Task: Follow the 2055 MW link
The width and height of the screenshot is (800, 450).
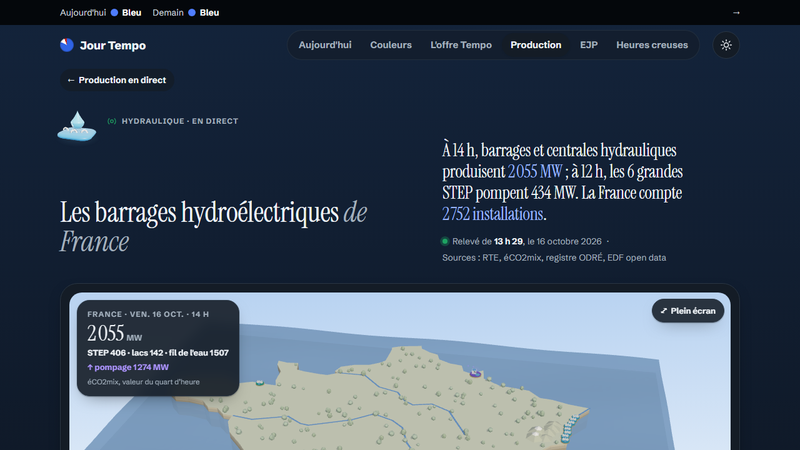Action: [x=535, y=171]
